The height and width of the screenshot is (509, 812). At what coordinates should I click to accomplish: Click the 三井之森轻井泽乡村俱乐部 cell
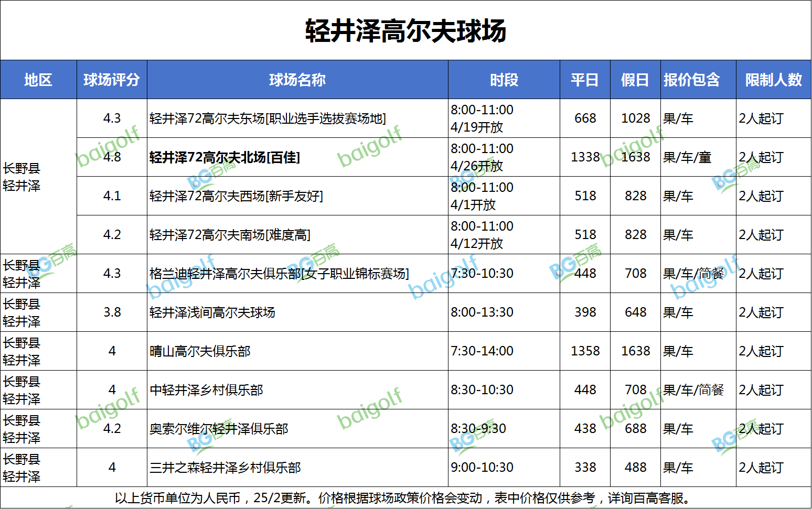(x=225, y=468)
